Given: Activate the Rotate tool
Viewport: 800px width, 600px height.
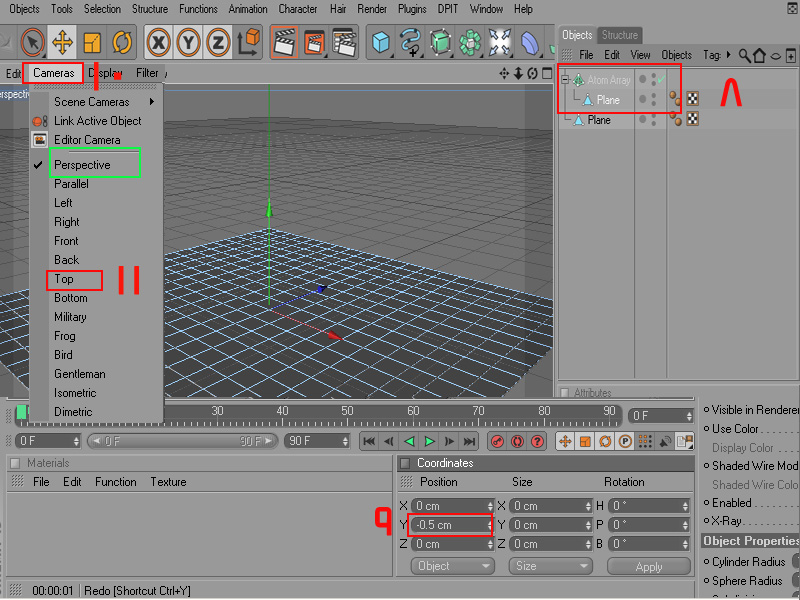Looking at the screenshot, I should 122,42.
